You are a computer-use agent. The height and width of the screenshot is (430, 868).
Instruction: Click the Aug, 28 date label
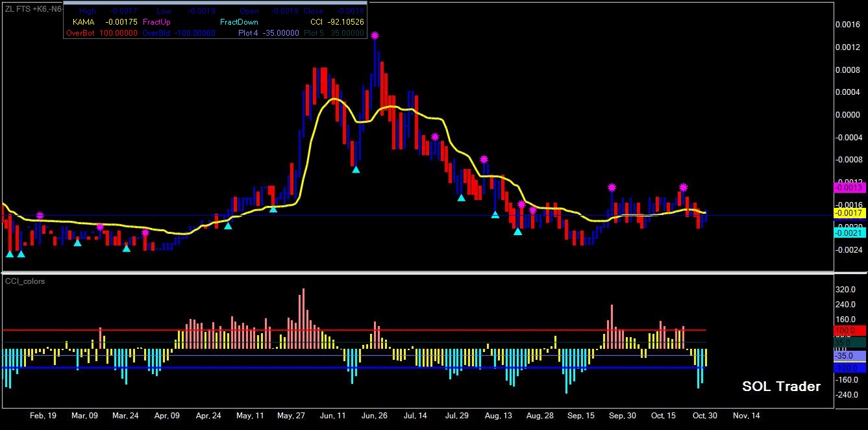click(539, 415)
